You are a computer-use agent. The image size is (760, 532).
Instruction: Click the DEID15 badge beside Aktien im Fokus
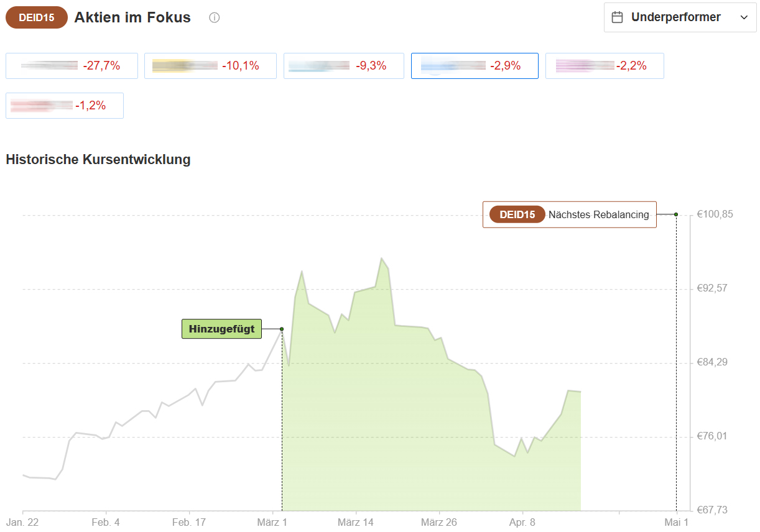tap(37, 17)
